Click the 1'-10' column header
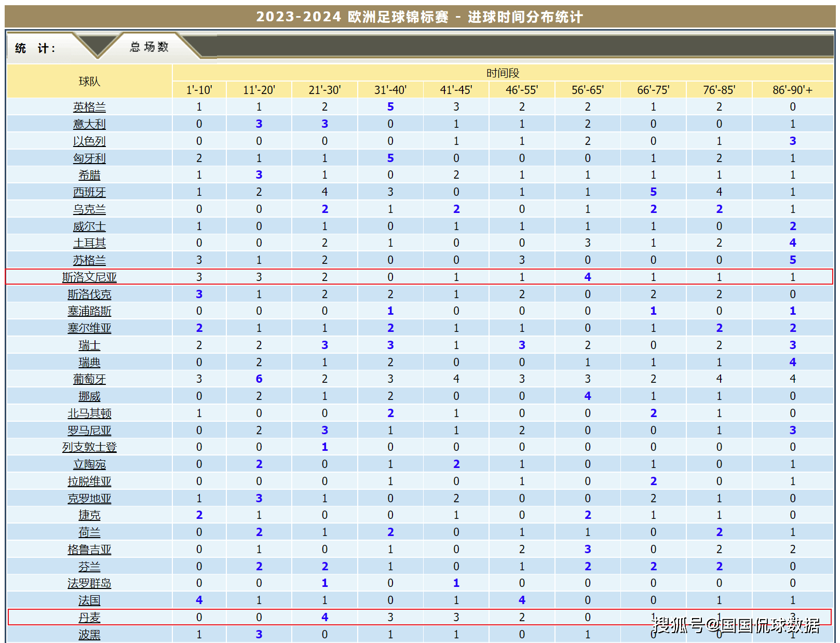The width and height of the screenshot is (840, 643). click(199, 90)
